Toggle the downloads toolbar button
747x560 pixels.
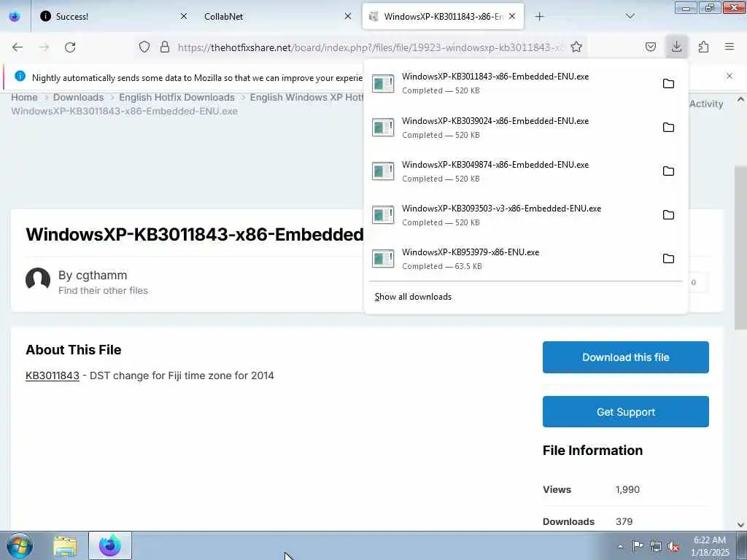pos(676,47)
